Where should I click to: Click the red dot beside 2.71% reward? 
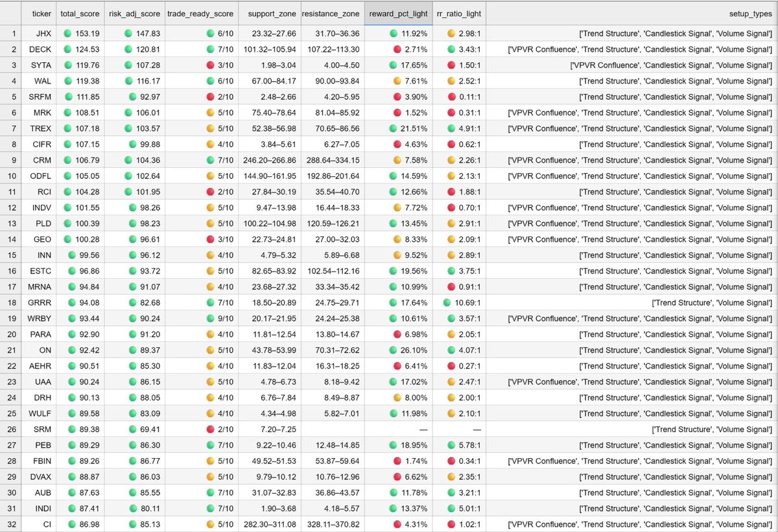[397, 49]
